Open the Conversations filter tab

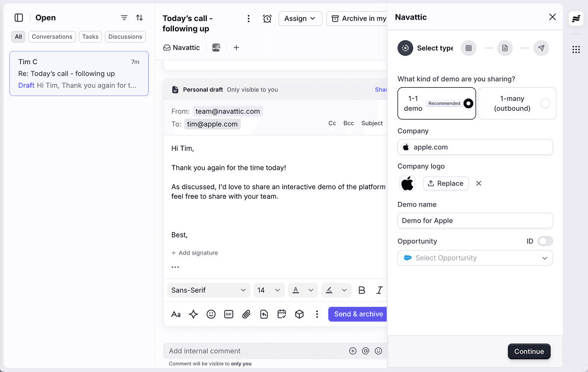pyautogui.click(x=51, y=36)
